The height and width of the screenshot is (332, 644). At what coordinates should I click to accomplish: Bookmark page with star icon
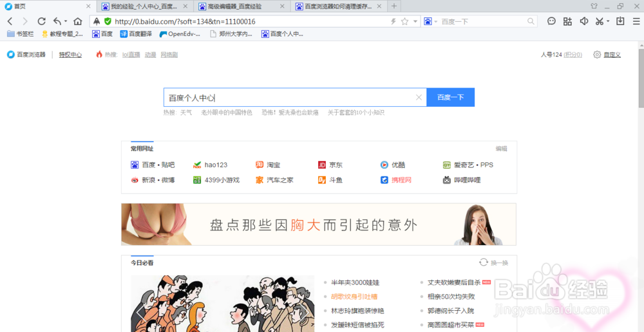(x=404, y=21)
